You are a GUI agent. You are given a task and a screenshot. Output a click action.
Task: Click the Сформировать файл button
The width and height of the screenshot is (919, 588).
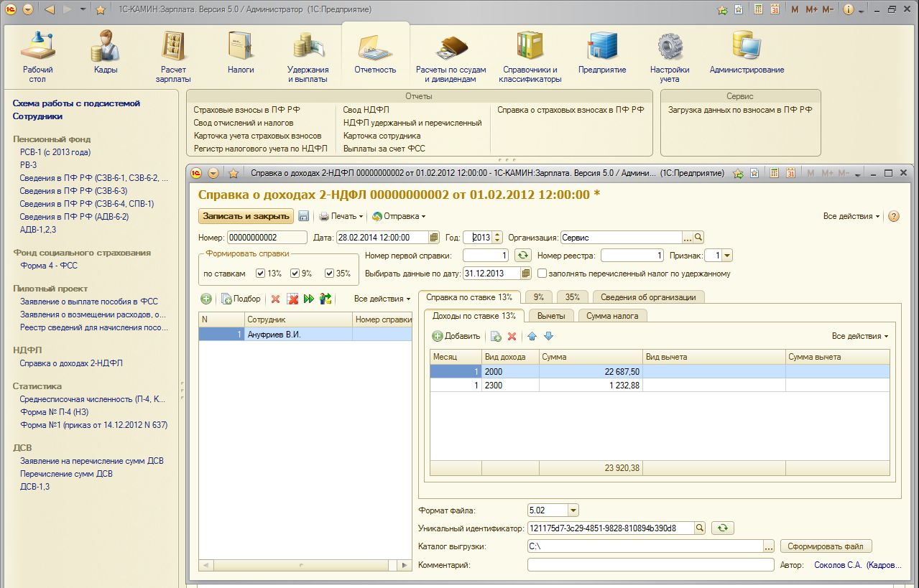coord(826,546)
